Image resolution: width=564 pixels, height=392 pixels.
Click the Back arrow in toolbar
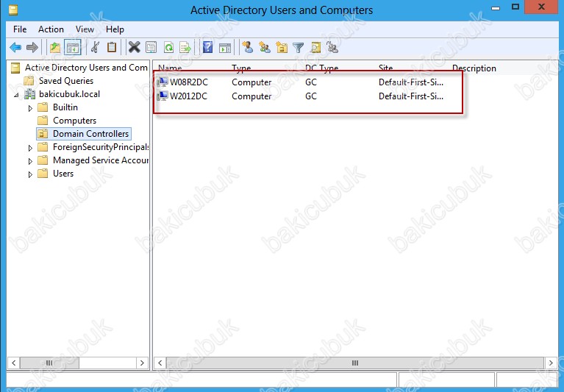pos(15,48)
